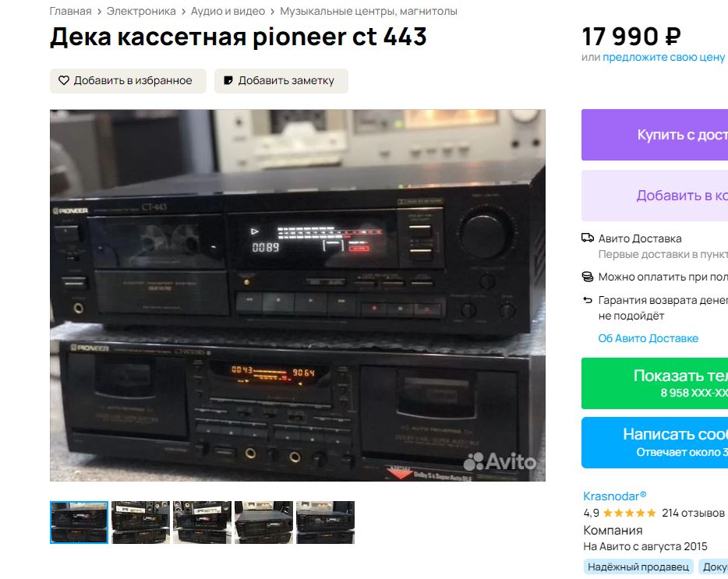Select the second photo thumbnail
Image resolution: width=728 pixels, height=579 pixels.
tap(140, 522)
